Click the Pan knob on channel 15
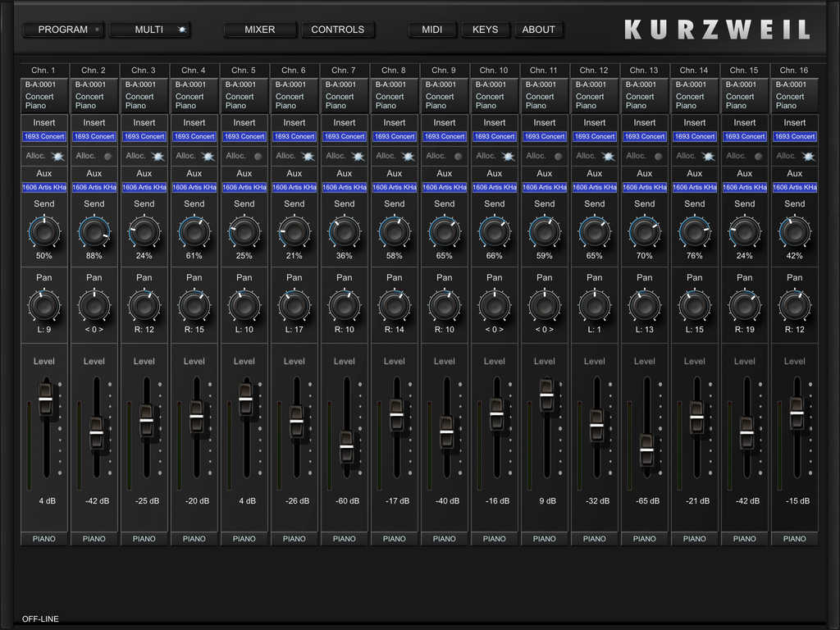Viewport: 840px width, 630px height. point(745,306)
